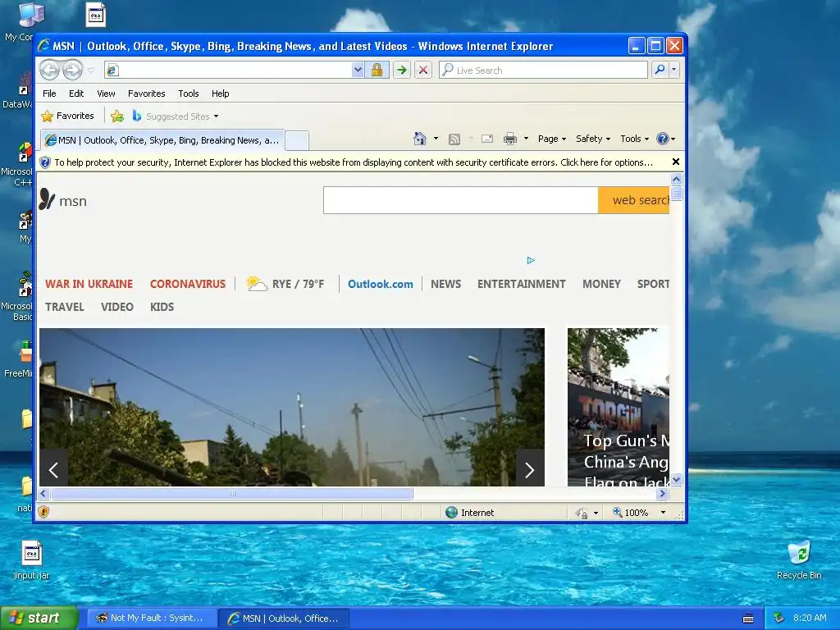Click the Print printer icon
This screenshot has height=630, width=840.
click(x=510, y=139)
